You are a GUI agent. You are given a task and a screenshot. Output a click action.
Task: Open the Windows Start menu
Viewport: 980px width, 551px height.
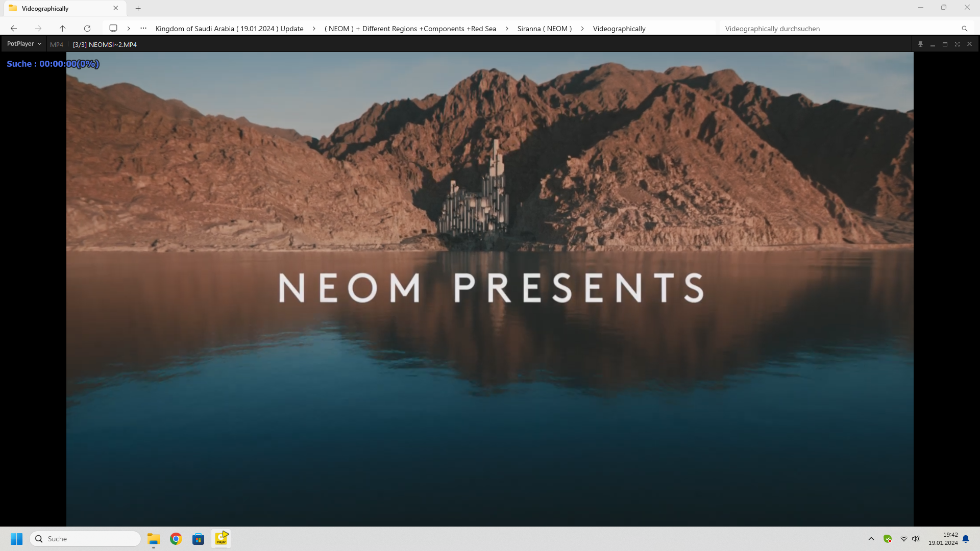click(17, 539)
